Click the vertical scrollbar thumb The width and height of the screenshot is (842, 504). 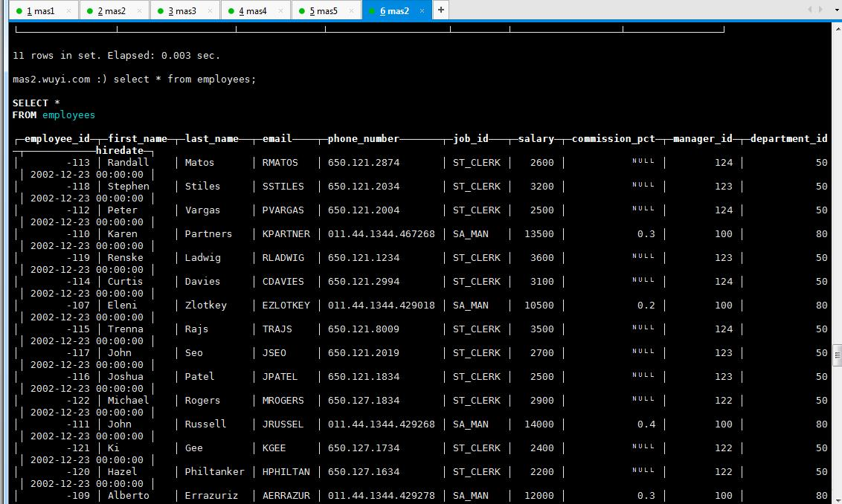pos(838,355)
